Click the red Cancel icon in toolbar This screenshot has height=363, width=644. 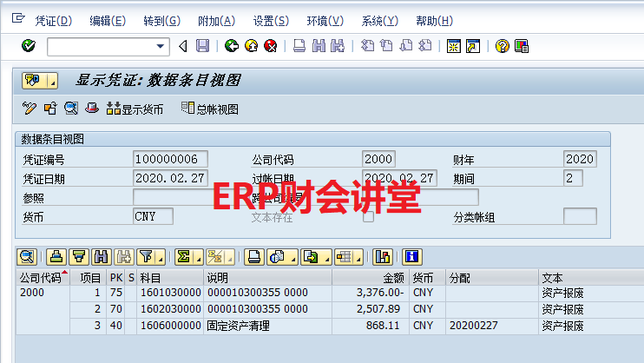point(270,46)
